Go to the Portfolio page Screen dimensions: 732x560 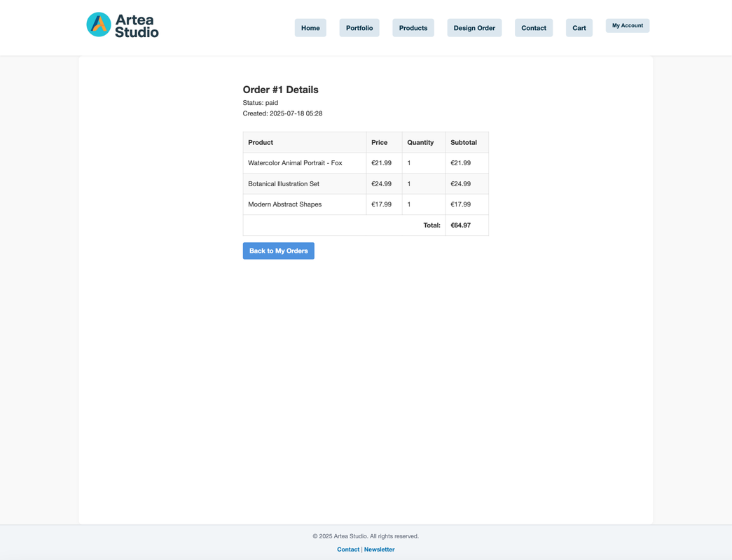pos(359,28)
